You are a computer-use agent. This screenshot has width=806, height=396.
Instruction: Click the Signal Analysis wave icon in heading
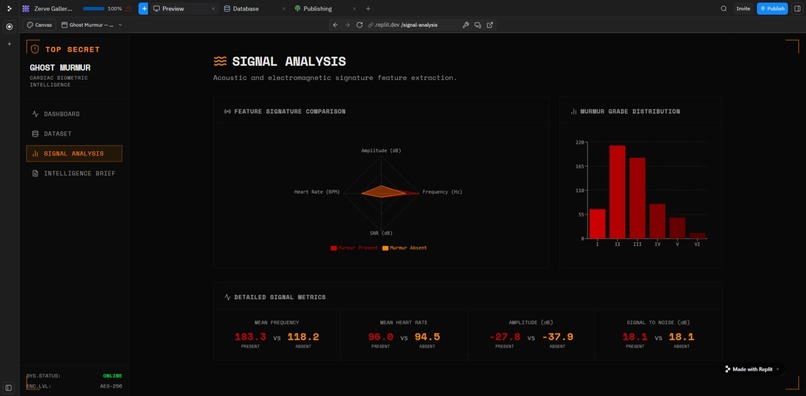pyautogui.click(x=220, y=62)
